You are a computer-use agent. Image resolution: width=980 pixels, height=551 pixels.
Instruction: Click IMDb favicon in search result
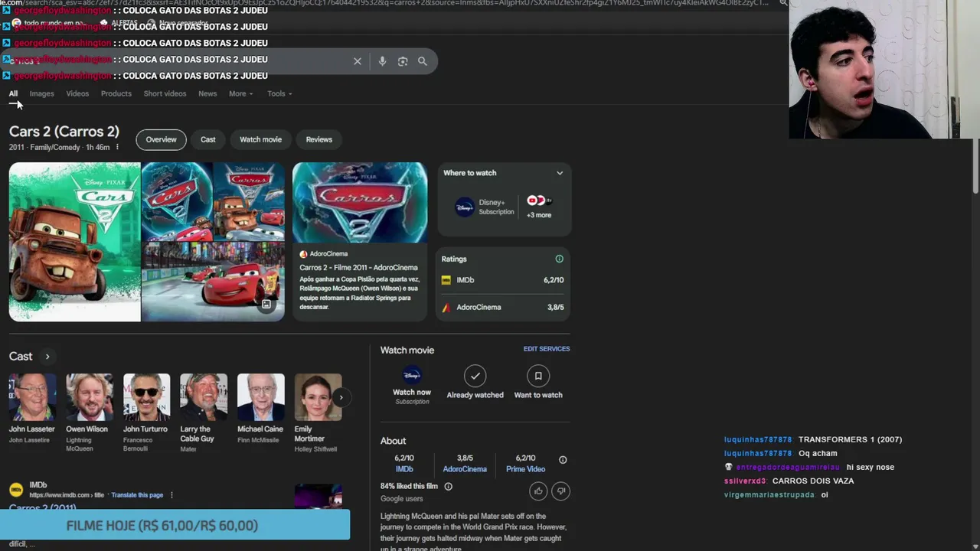[x=16, y=490]
